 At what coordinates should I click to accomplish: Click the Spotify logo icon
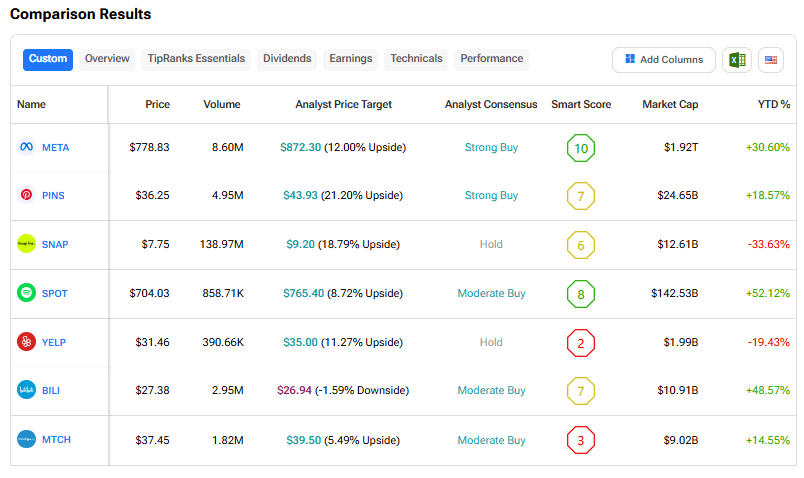[27, 293]
